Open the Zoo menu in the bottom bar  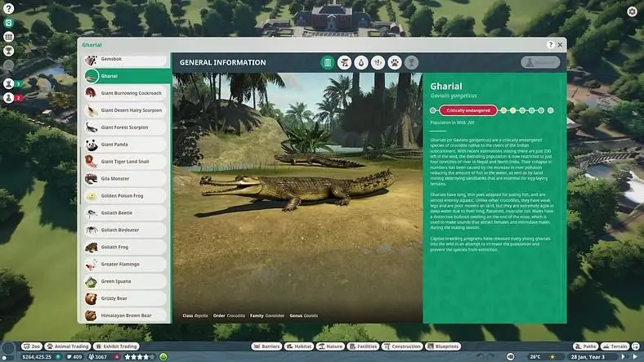click(32, 346)
